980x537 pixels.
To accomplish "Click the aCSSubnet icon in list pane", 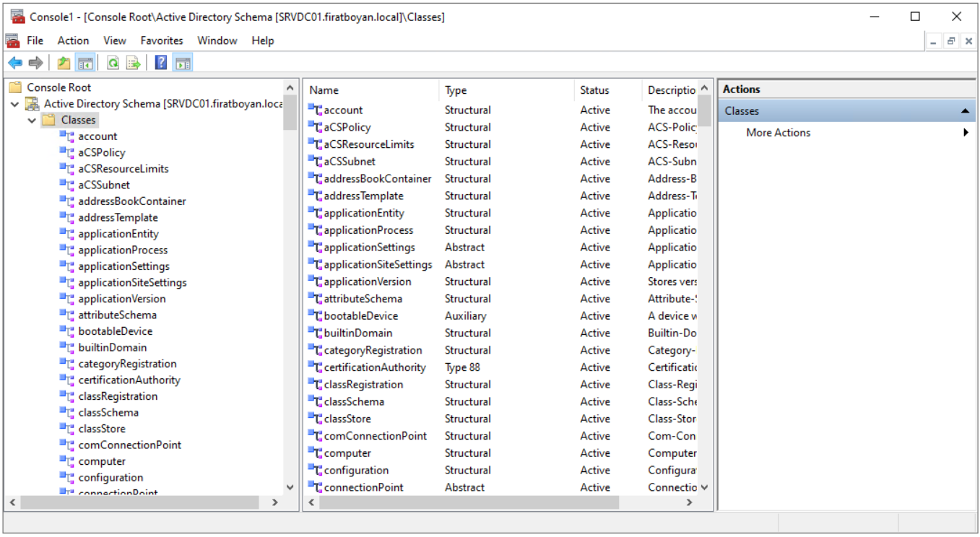I will pyautogui.click(x=315, y=162).
